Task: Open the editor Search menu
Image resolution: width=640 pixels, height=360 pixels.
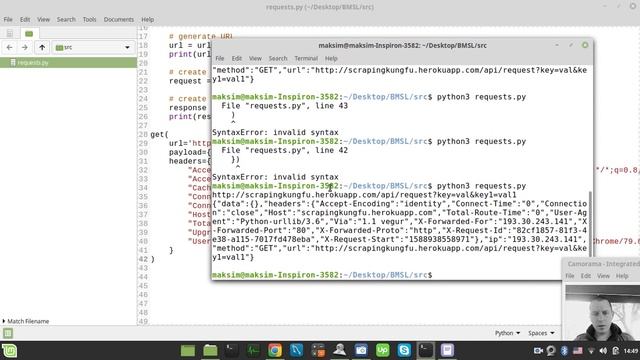Action: point(66,19)
